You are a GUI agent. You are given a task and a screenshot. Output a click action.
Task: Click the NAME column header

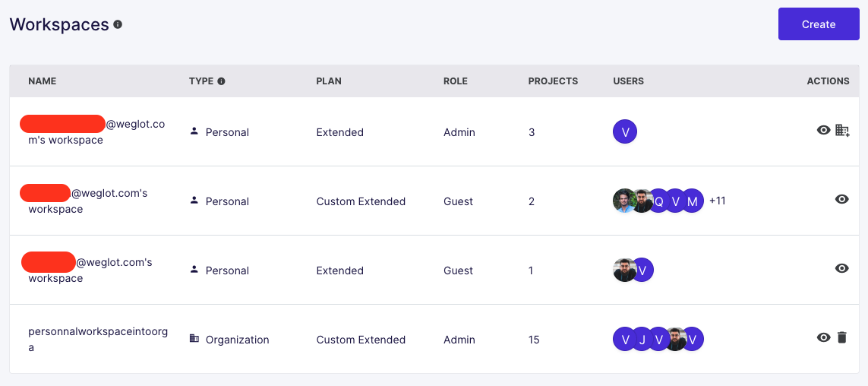[43, 81]
